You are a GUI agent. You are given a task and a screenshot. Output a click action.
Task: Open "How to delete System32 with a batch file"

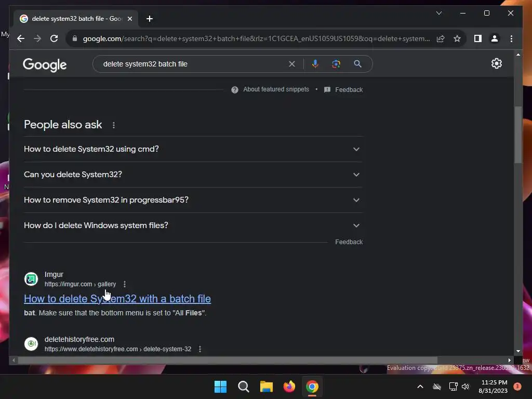[x=117, y=299]
